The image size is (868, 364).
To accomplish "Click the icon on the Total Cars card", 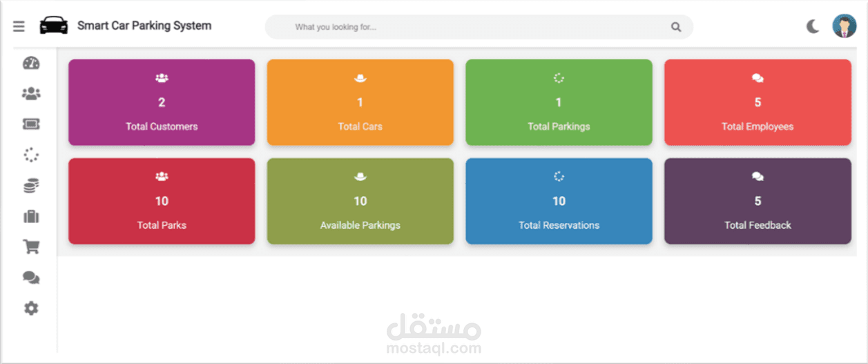I will [x=360, y=78].
